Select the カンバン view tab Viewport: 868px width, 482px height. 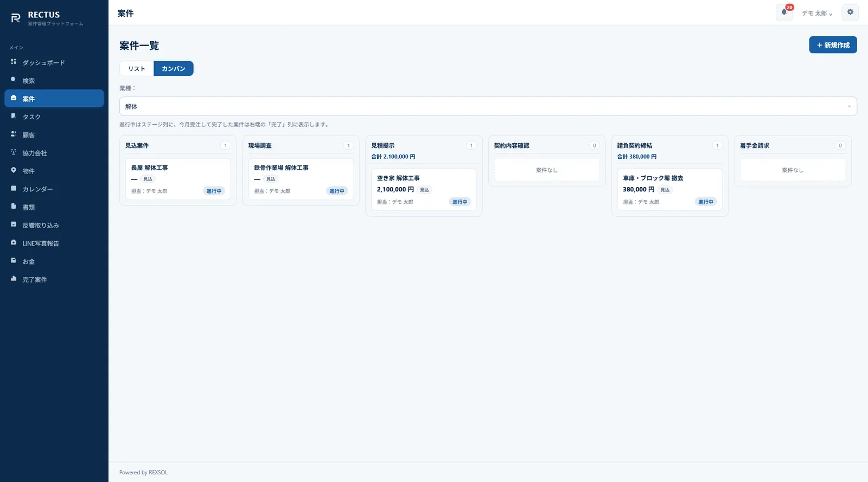click(174, 69)
